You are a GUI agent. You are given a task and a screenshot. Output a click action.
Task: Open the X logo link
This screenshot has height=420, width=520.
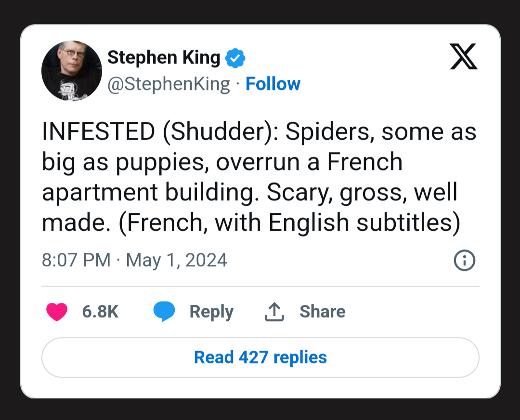463,57
